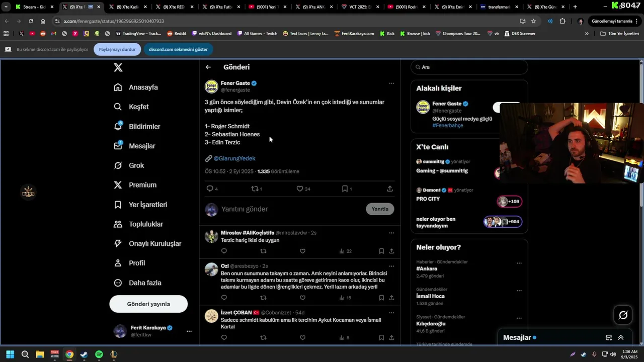This screenshot has height=362, width=644.
Task: Open DEX Screener bookmark
Action: [519, 34]
